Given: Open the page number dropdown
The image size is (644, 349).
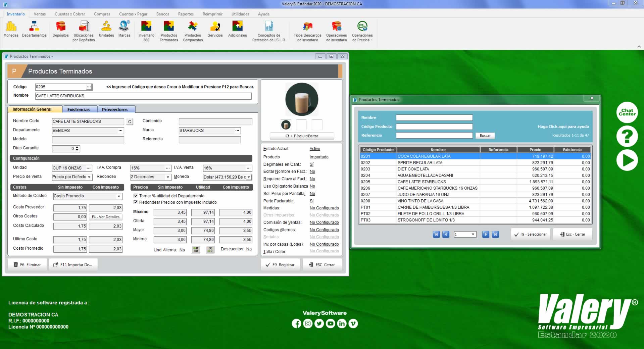Looking at the screenshot, I should point(473,234).
